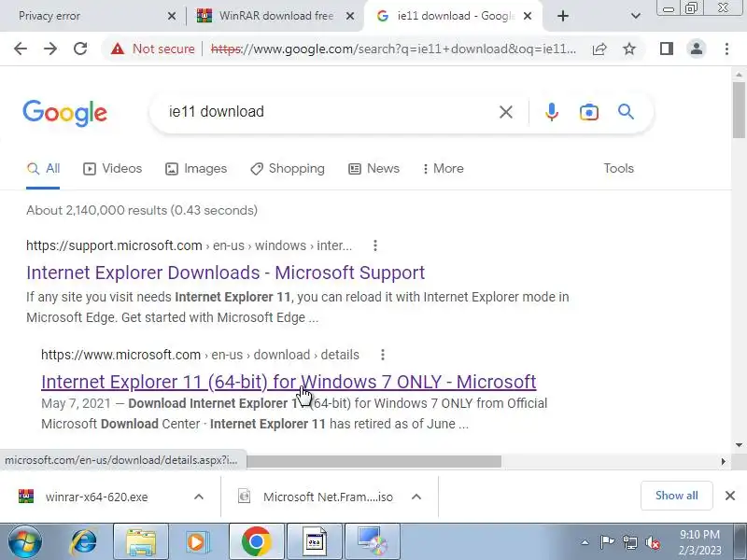Close the WinRAR download free tab
Image resolution: width=747 pixels, height=560 pixels.
tap(349, 16)
